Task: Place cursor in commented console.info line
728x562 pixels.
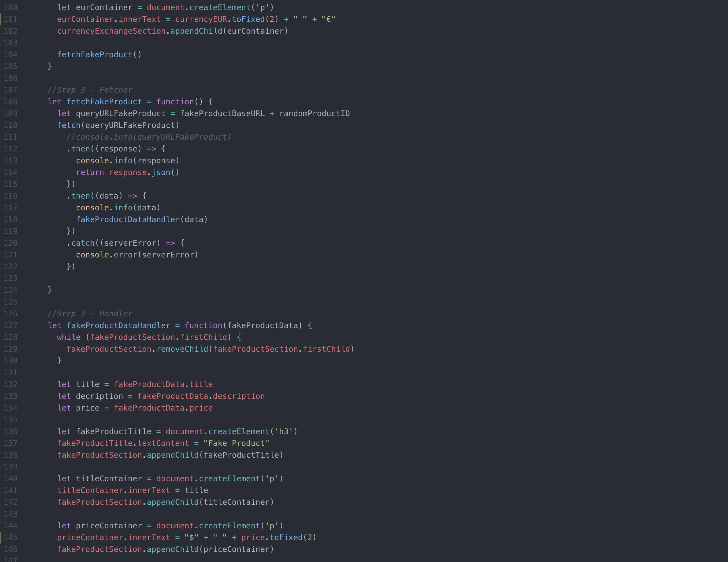Action: (x=148, y=137)
